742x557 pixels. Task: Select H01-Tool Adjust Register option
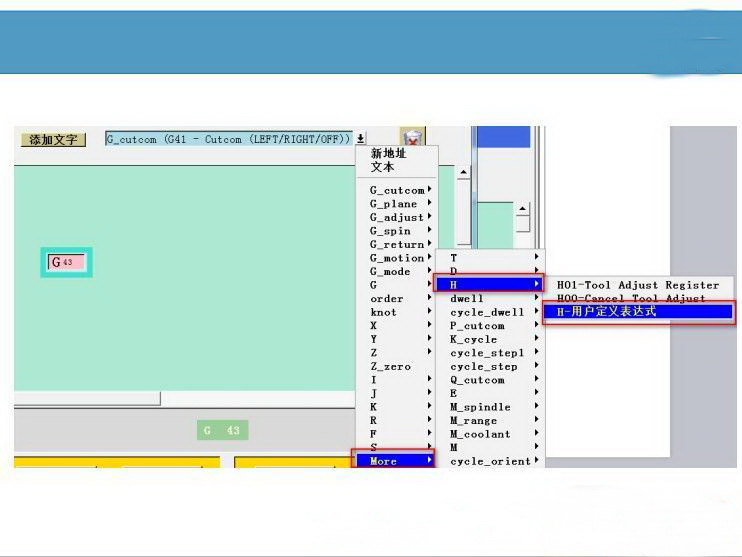click(x=637, y=285)
